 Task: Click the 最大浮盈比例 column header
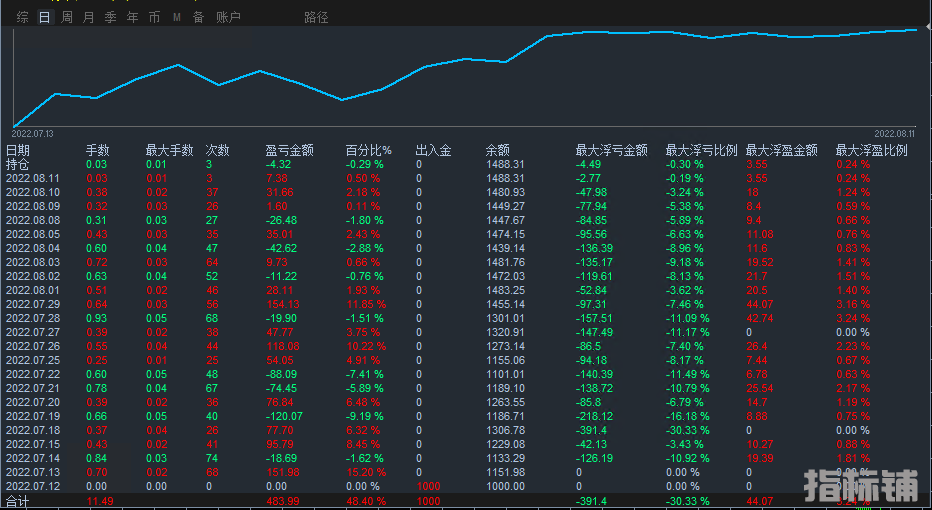tap(871, 150)
